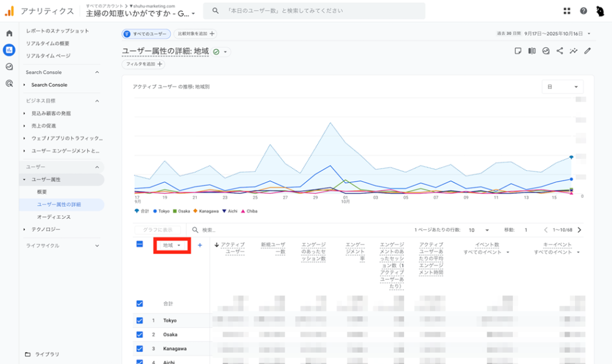Click the Home icon in left rail

[x=9, y=33]
